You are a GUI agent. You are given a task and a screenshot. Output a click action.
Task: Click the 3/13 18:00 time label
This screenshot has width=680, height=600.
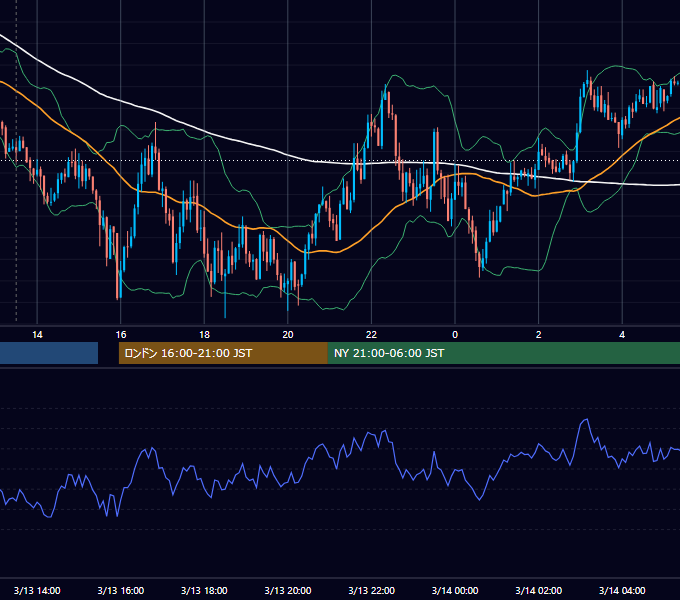[x=204, y=590]
